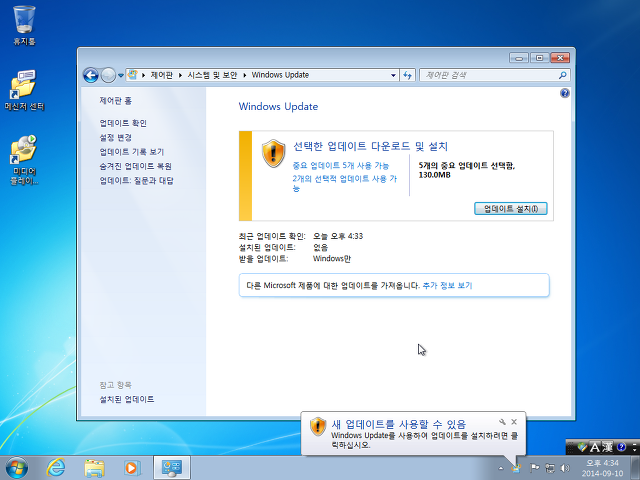Launch Internet Explorer from taskbar
Image resolution: width=640 pixels, height=480 pixels.
56,467
